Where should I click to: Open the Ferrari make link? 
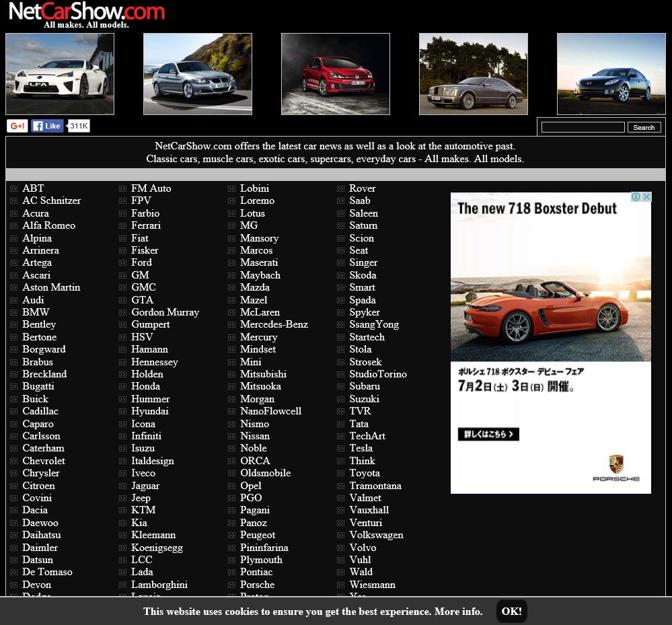tap(146, 225)
